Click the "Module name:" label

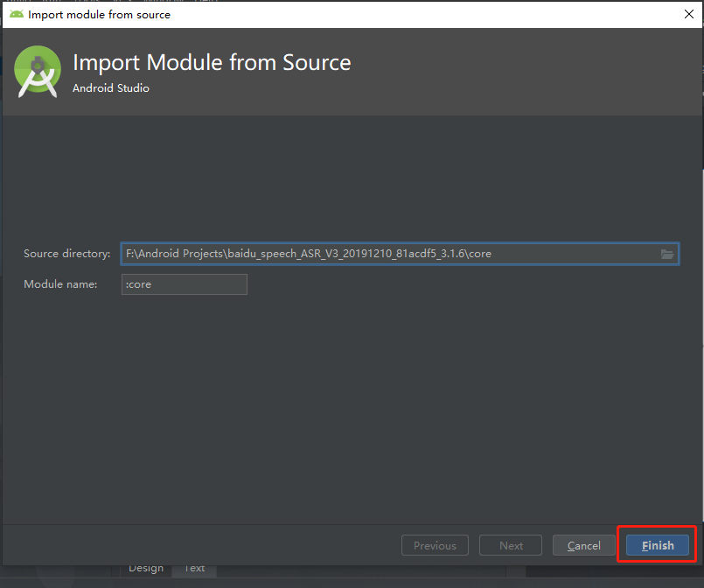(60, 284)
